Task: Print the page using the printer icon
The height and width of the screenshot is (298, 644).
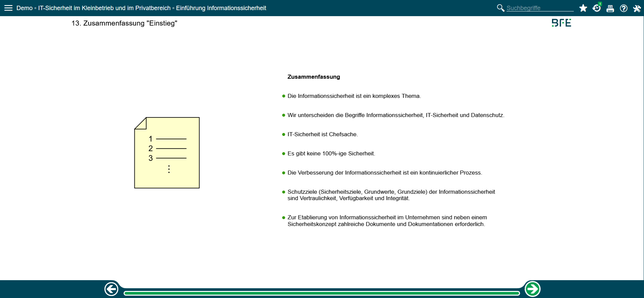Action: point(610,8)
